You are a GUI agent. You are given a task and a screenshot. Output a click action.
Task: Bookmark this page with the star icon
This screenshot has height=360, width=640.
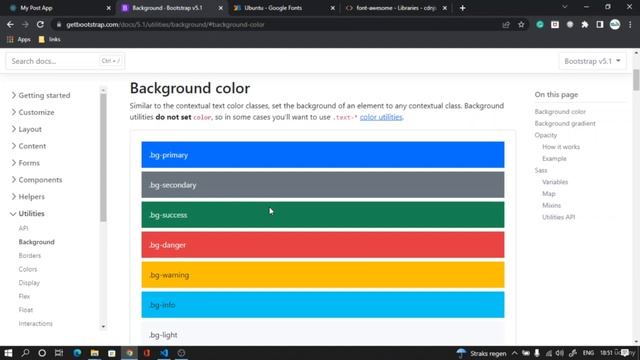tap(521, 24)
